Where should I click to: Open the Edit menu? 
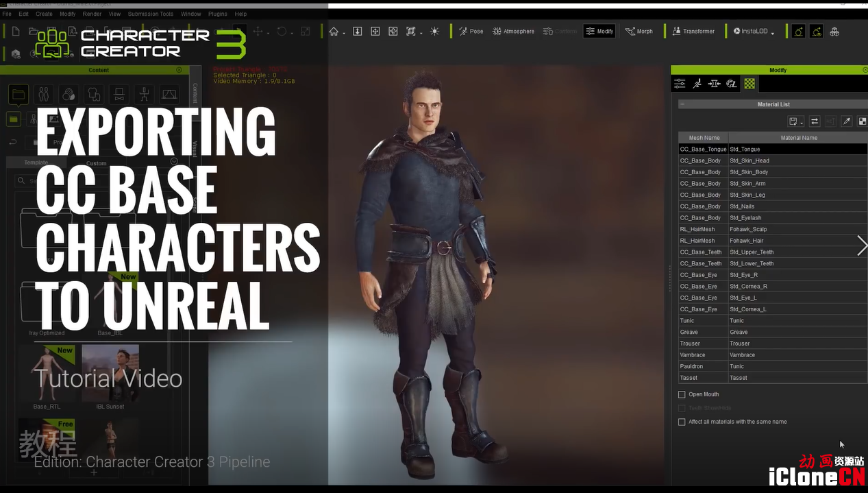tap(24, 14)
